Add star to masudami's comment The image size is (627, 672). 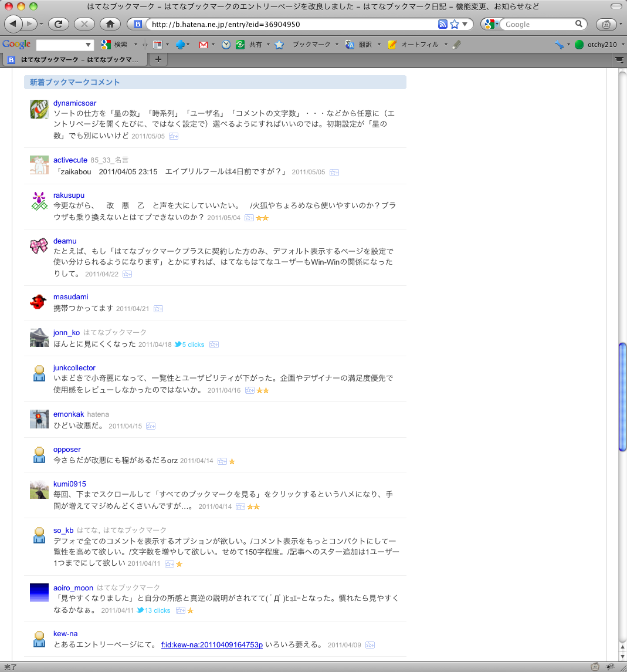point(158,309)
